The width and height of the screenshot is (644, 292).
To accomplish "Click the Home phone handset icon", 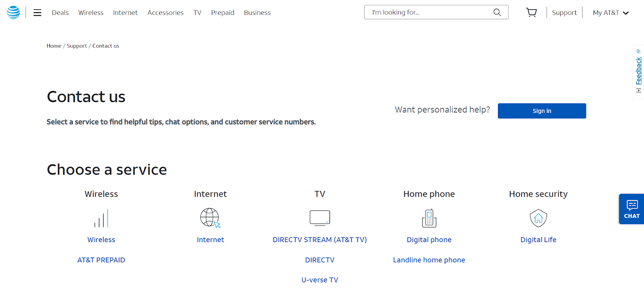I will coord(429,218).
